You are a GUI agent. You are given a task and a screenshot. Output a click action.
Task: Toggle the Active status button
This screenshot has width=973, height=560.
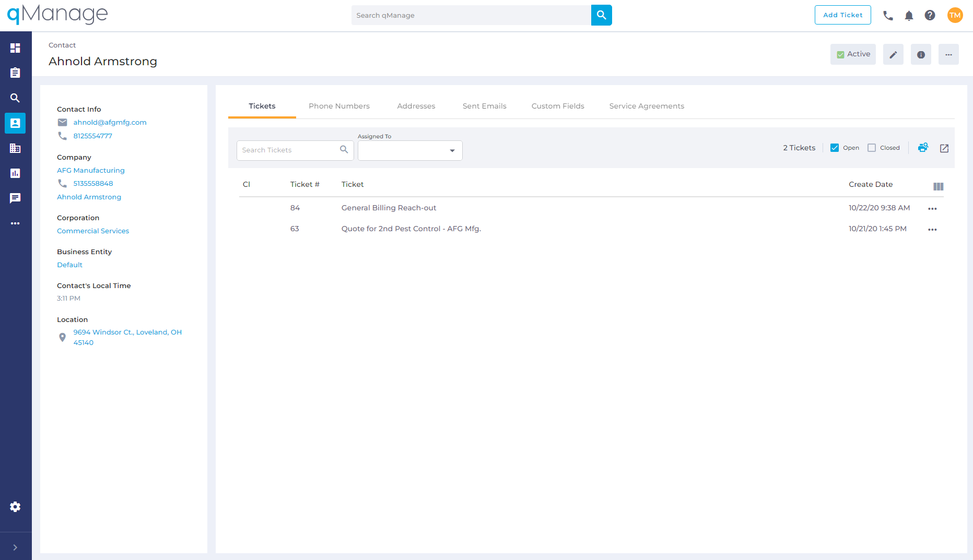click(853, 54)
